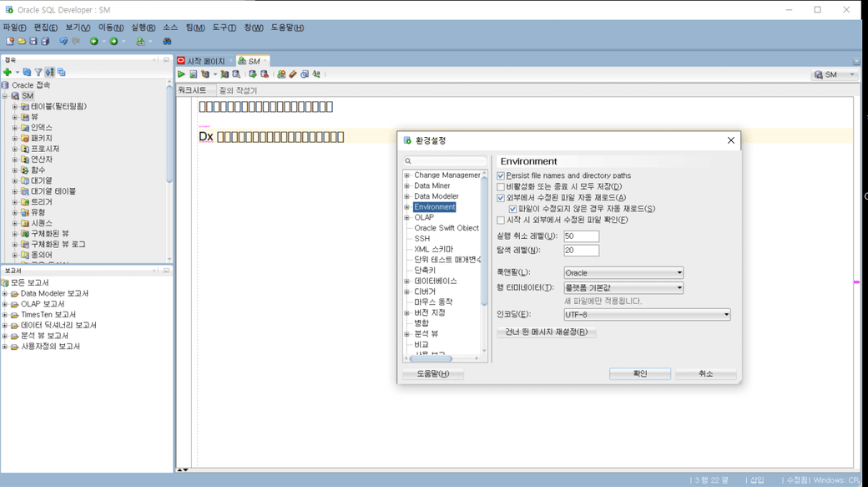This screenshot has height=487, width=868.
Task: Click the green plus New Connection icon
Action: (x=8, y=73)
